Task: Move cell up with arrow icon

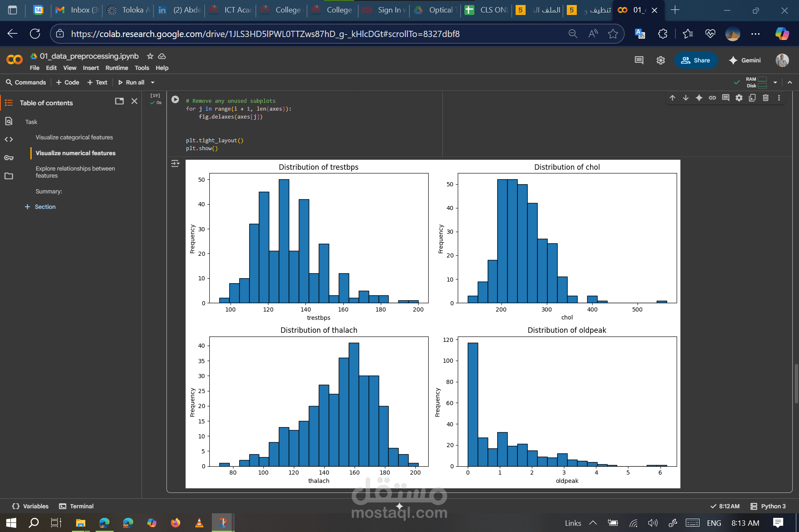Action: point(672,98)
